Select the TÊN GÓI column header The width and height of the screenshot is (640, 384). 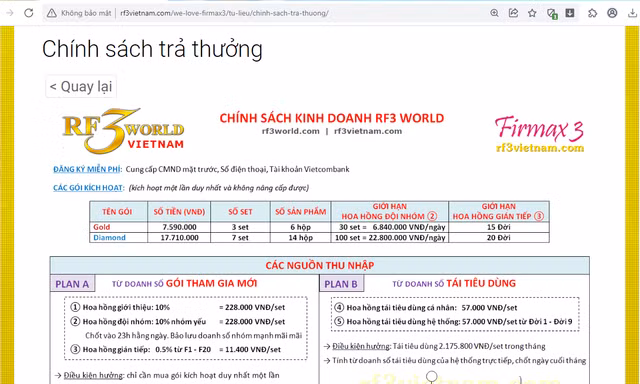[117, 212]
